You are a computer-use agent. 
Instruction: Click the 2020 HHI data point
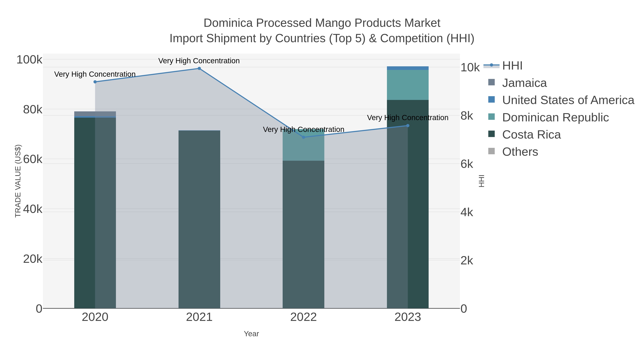pyautogui.click(x=95, y=82)
